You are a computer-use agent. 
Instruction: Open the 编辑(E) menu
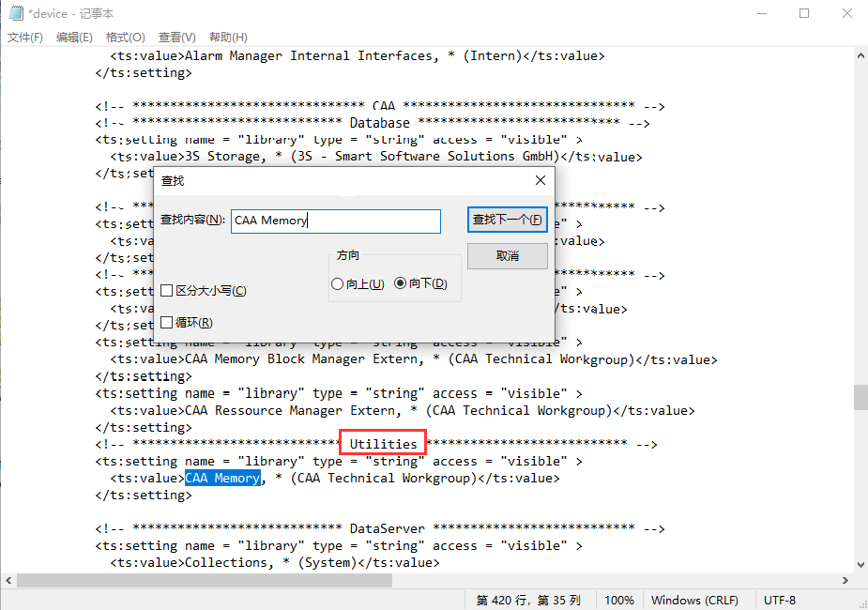click(x=74, y=37)
